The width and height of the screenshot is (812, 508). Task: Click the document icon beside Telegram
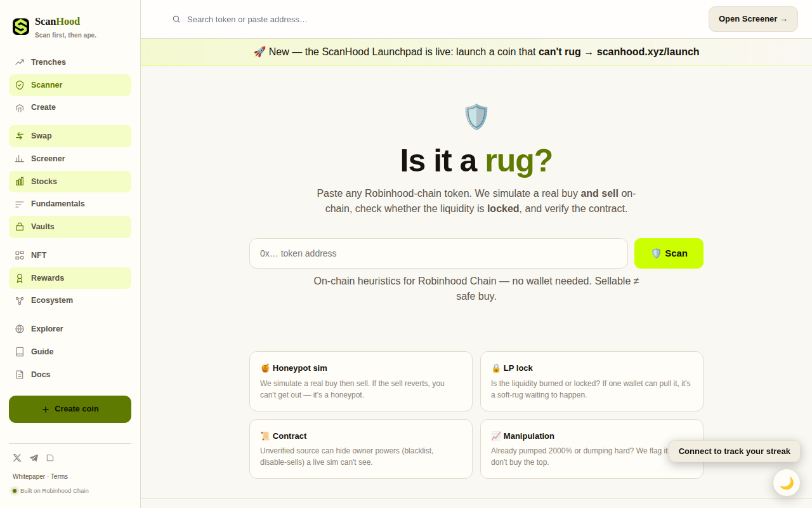[50, 458]
